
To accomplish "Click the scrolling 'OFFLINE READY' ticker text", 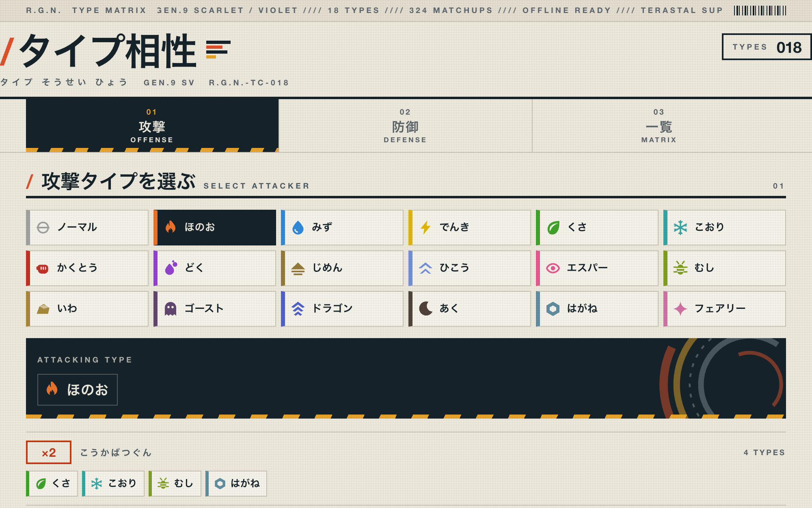I will coord(567,10).
